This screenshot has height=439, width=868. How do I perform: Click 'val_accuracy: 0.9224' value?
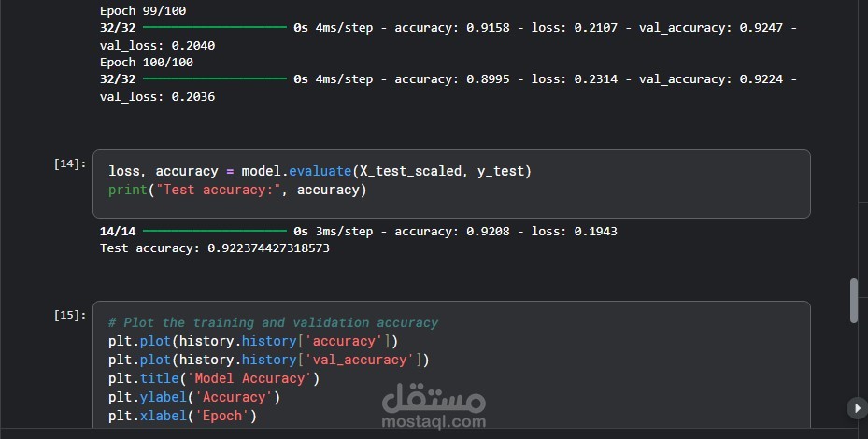click(x=711, y=79)
